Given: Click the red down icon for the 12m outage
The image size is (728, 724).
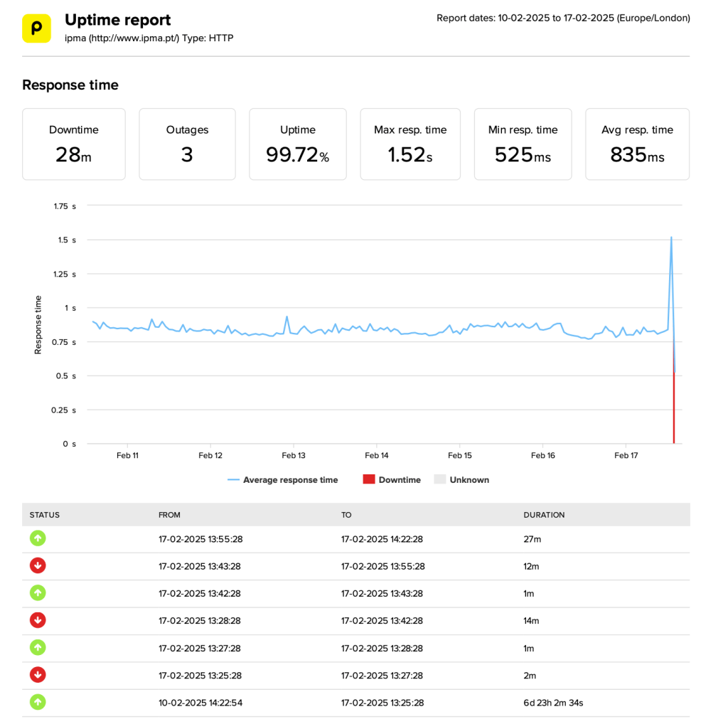Looking at the screenshot, I should click(x=38, y=565).
